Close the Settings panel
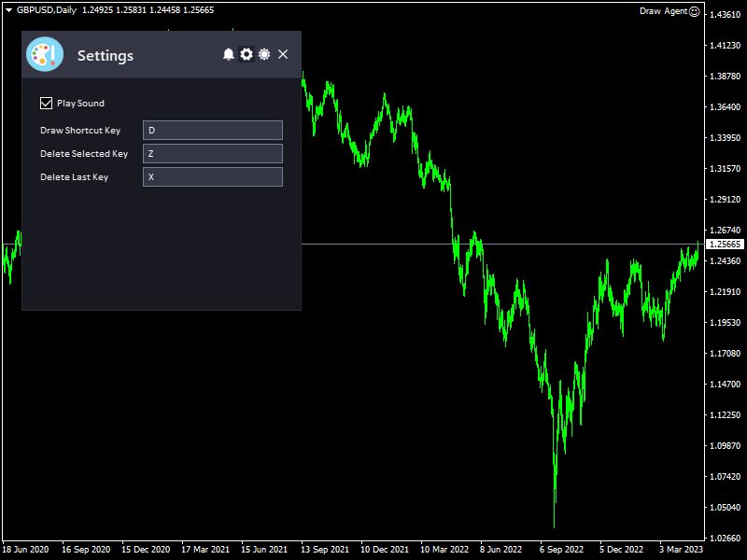This screenshot has height=560, width=747. [x=283, y=55]
